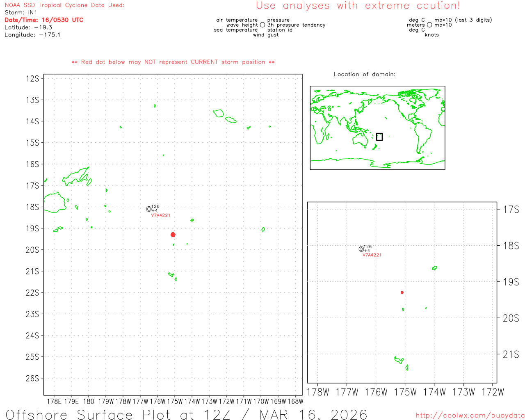The image size is (525, 420).
Task: Click '12S' latitude label on large map
Action: pos(32,78)
